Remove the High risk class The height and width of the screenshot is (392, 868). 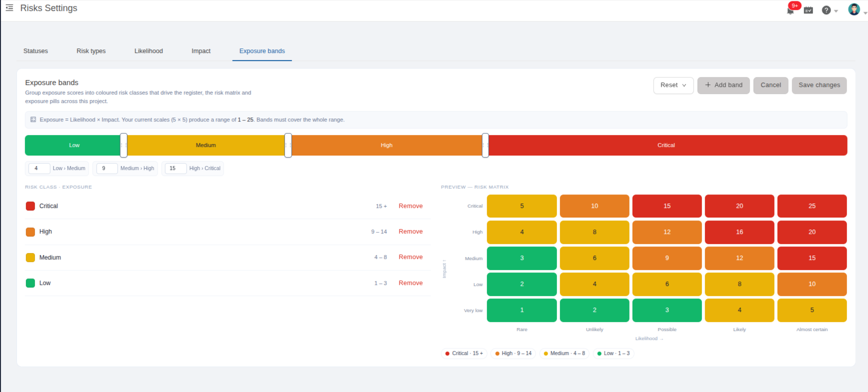410,231
